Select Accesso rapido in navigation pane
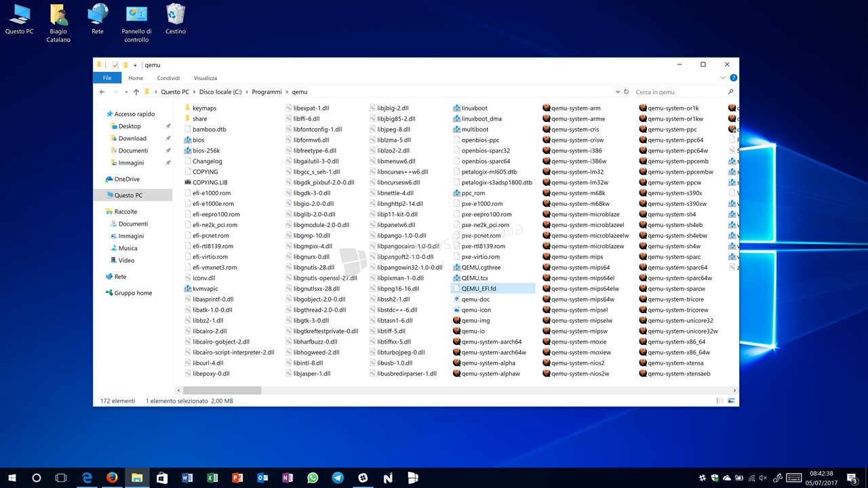This screenshot has height=488, width=868. pyautogui.click(x=134, y=114)
